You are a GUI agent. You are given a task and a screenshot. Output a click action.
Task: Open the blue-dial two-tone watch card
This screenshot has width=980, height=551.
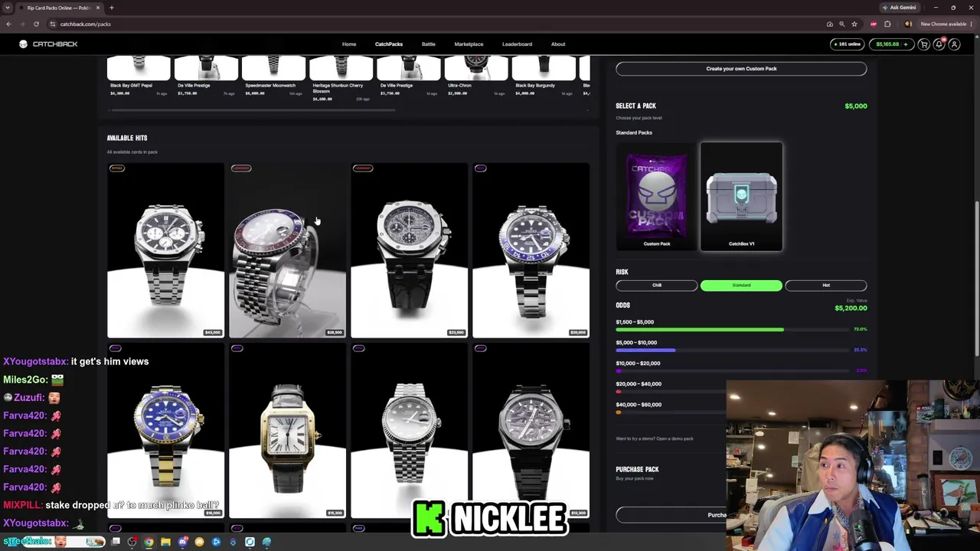(x=165, y=431)
